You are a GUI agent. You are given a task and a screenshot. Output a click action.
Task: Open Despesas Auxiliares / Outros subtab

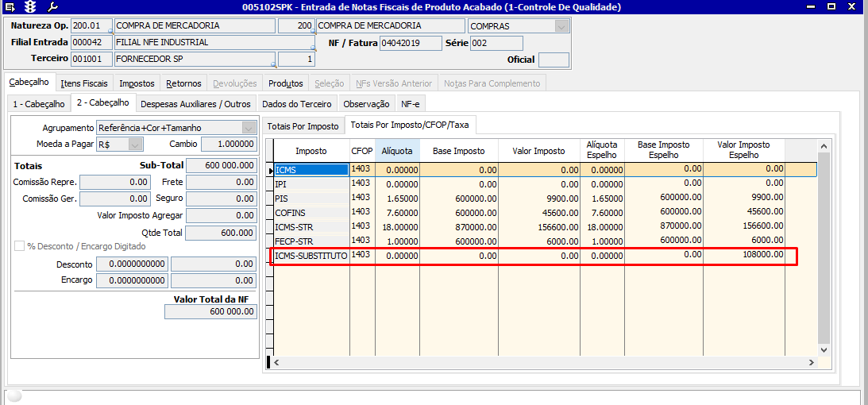195,103
